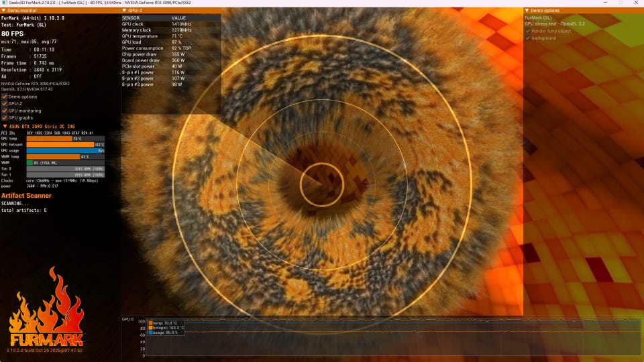Collapse the Demo monitor panel
This screenshot has height=362, width=644.
4,10
